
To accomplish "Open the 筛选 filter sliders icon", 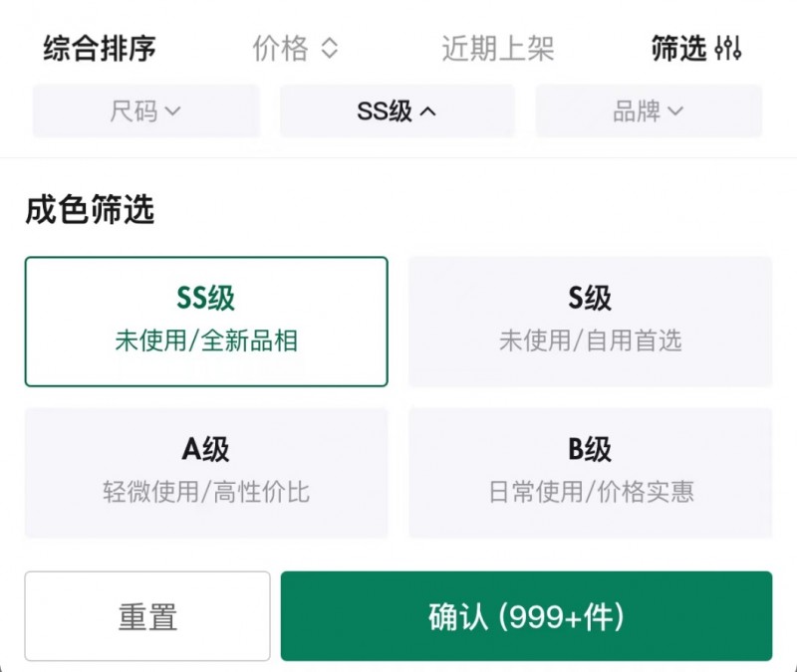I will pos(727,49).
